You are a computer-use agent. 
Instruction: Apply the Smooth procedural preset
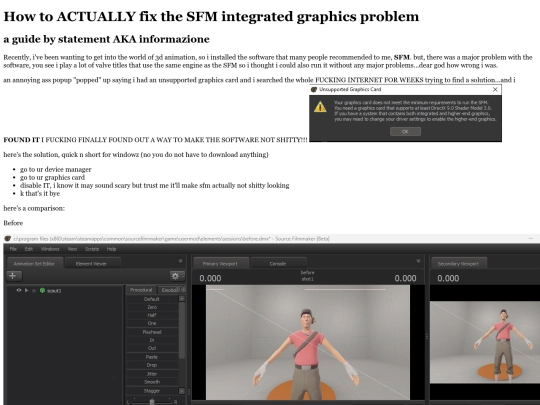coord(152,382)
